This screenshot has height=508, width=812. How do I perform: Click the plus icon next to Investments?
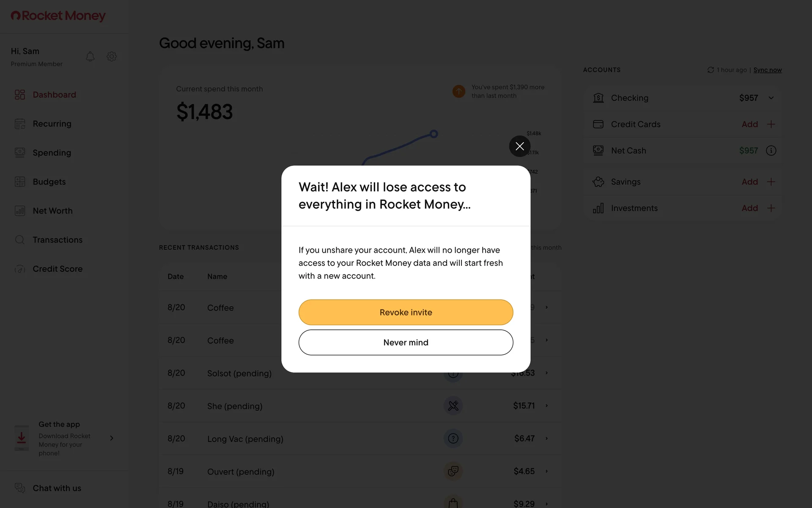(x=771, y=208)
